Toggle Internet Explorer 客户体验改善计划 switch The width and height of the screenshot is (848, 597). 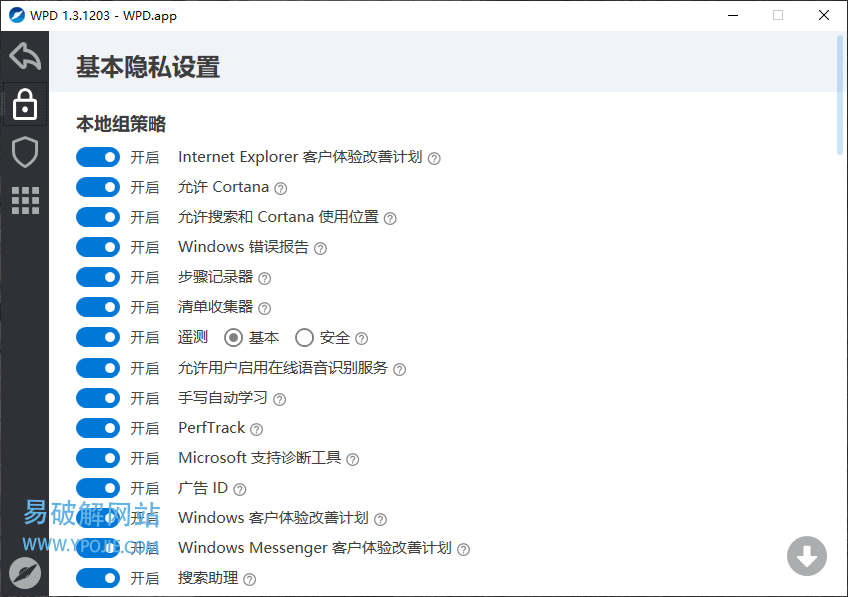[x=98, y=157]
